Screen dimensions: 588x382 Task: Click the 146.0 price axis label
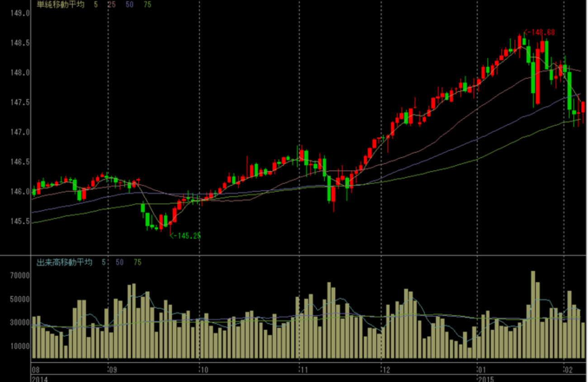(20, 192)
